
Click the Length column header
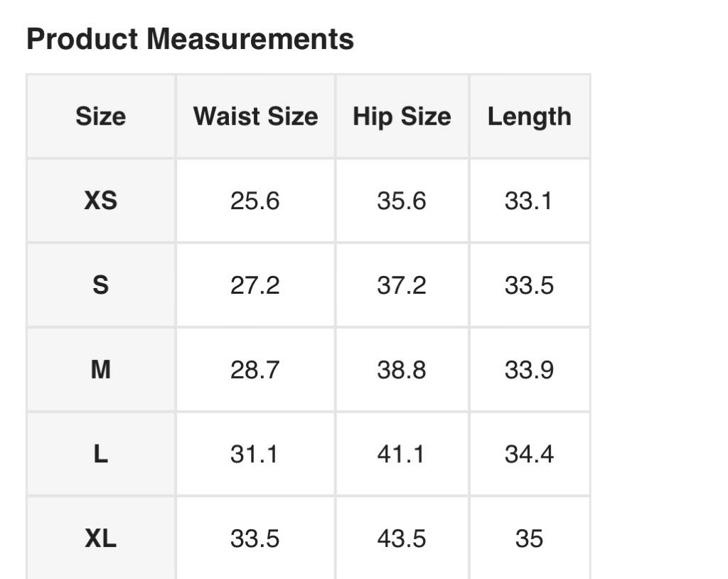(529, 116)
